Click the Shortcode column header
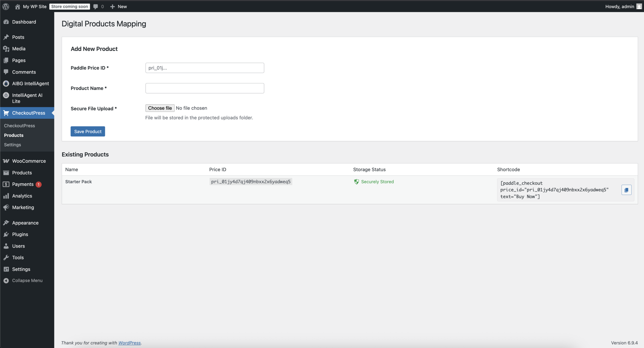The width and height of the screenshot is (644, 348). point(508,169)
